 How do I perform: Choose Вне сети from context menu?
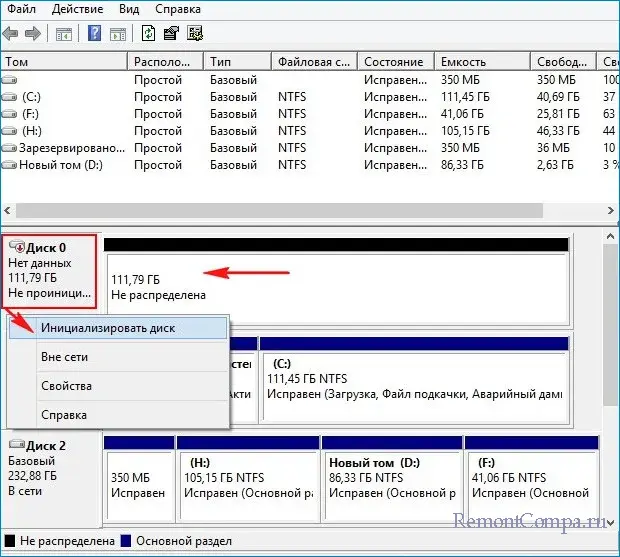[65, 357]
